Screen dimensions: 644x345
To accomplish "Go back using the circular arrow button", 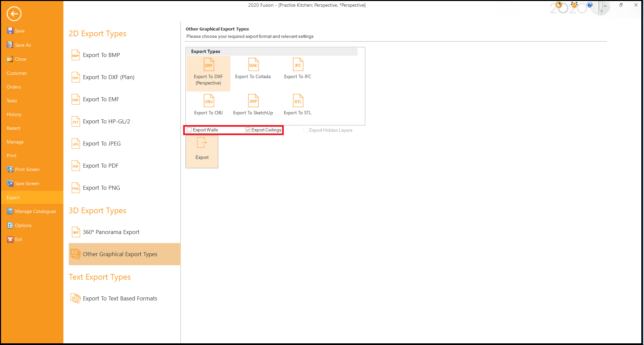I will 14,14.
